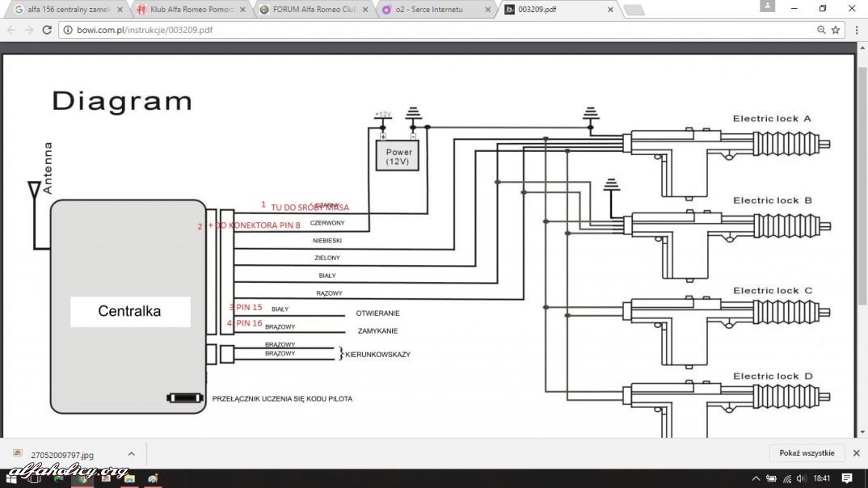The height and width of the screenshot is (488, 868).
Task: Click the 'ZAMYKANIE' label
Action: 377,331
